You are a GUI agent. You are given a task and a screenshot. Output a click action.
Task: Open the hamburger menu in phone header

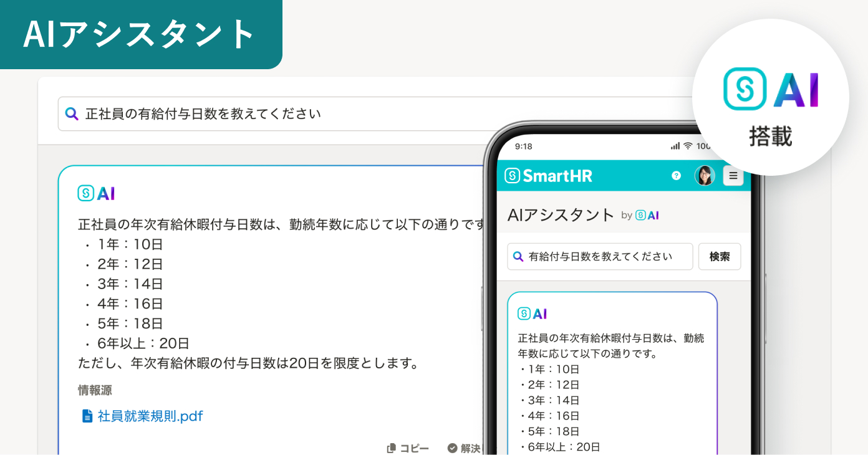tap(733, 176)
